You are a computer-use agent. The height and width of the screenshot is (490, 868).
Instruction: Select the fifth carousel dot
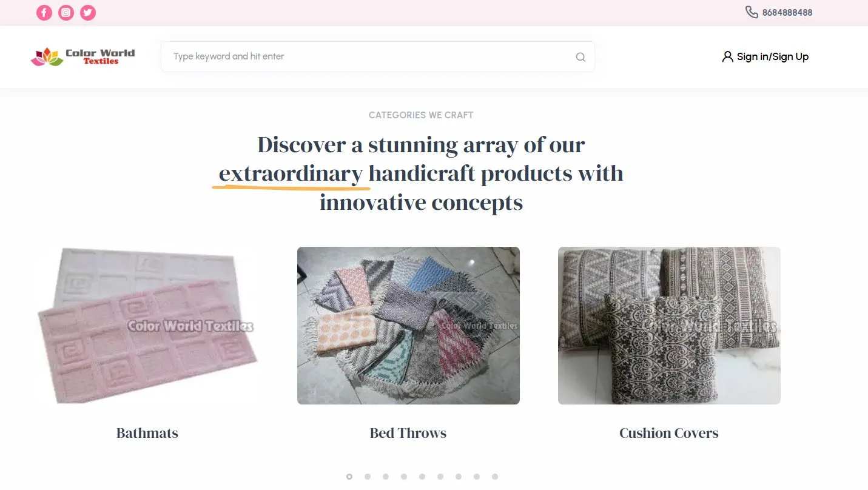[422, 477]
